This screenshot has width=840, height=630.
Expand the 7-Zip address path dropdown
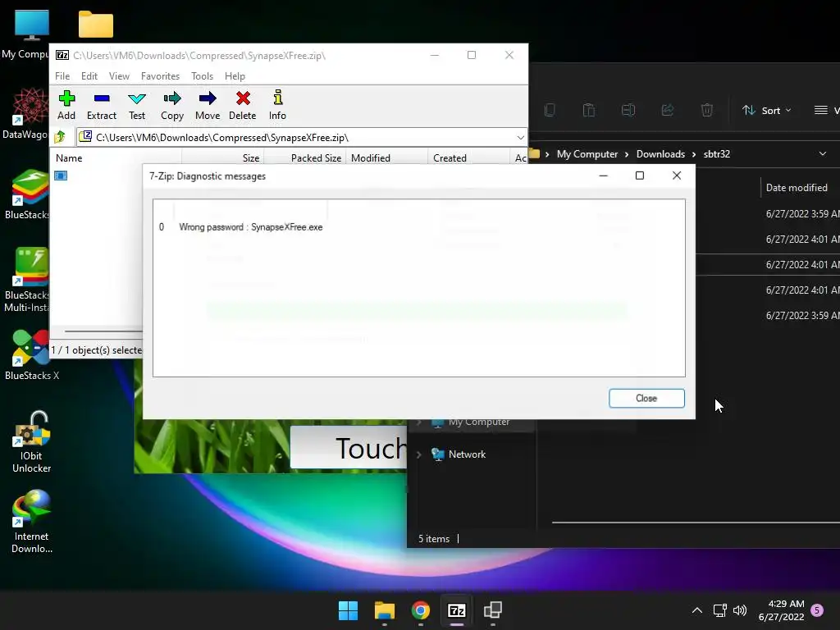point(520,138)
